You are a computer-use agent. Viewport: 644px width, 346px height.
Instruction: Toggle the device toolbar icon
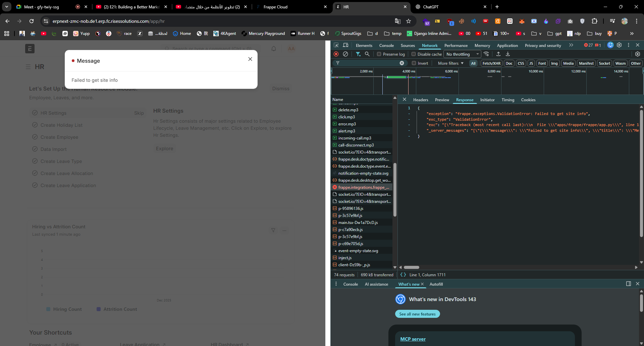(345, 45)
